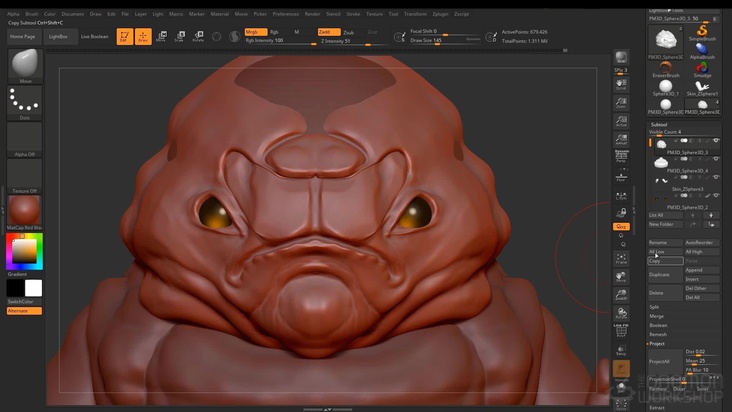This screenshot has width=732, height=412.
Task: Open the MatCap Red Wax material picker
Action: pos(25,212)
